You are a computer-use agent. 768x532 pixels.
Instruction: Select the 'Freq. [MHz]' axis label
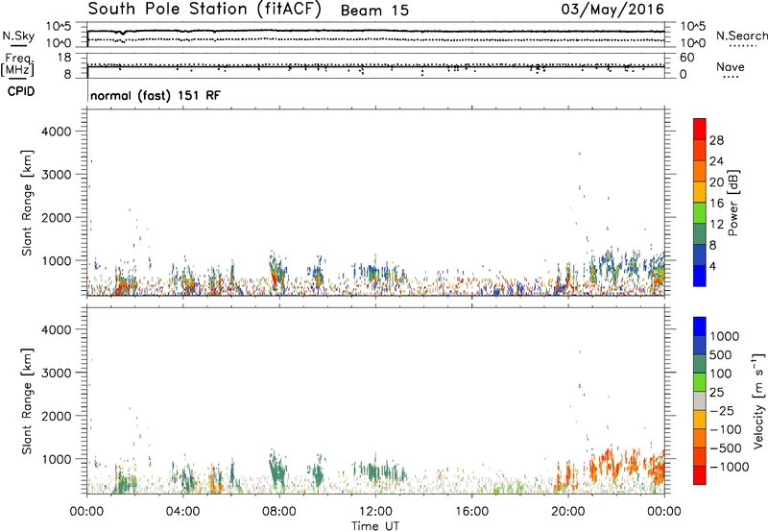click(x=18, y=65)
